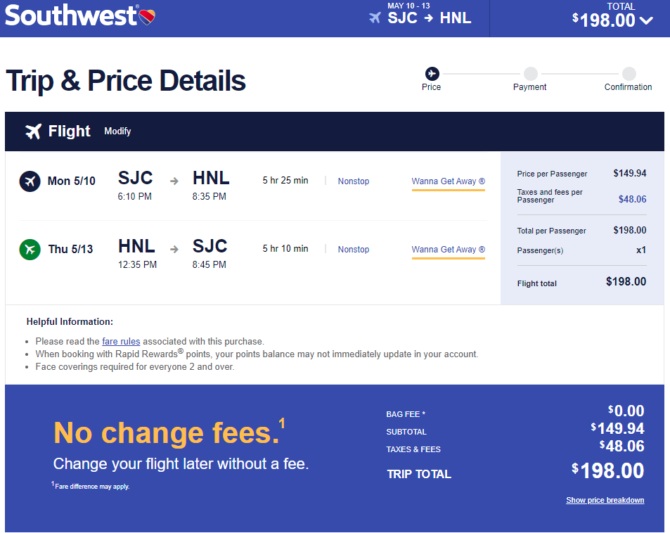This screenshot has width=670, height=533.
Task: Select the Confirmation step circle
Action: click(629, 74)
